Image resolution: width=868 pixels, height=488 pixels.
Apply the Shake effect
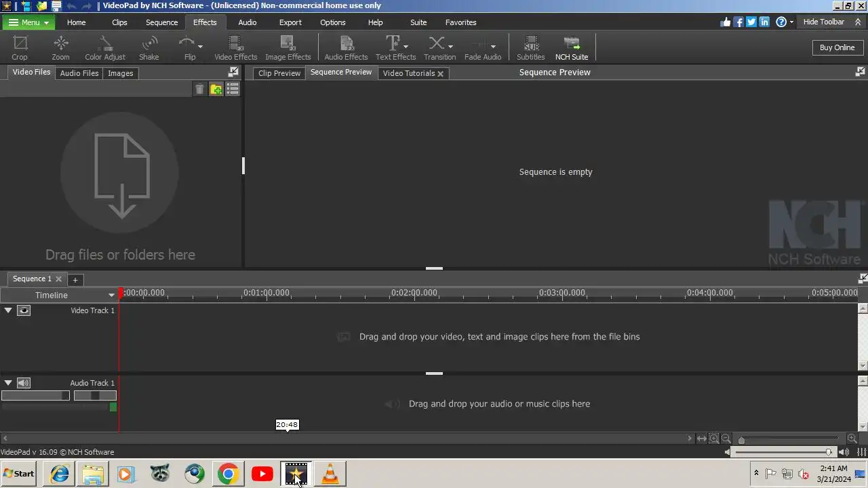(x=149, y=48)
